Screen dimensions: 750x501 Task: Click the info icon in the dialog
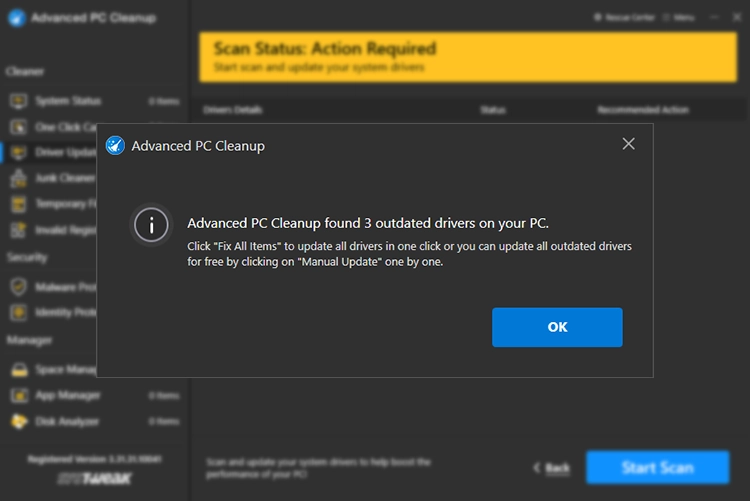click(152, 225)
